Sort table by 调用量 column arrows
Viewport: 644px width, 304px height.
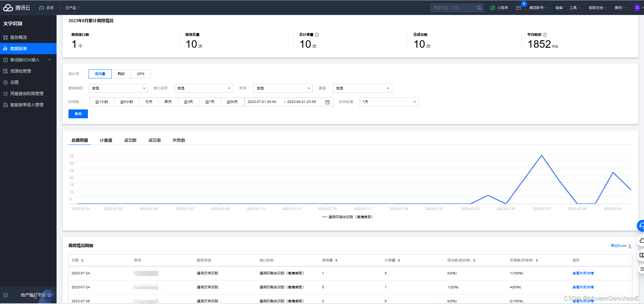[x=336, y=260]
